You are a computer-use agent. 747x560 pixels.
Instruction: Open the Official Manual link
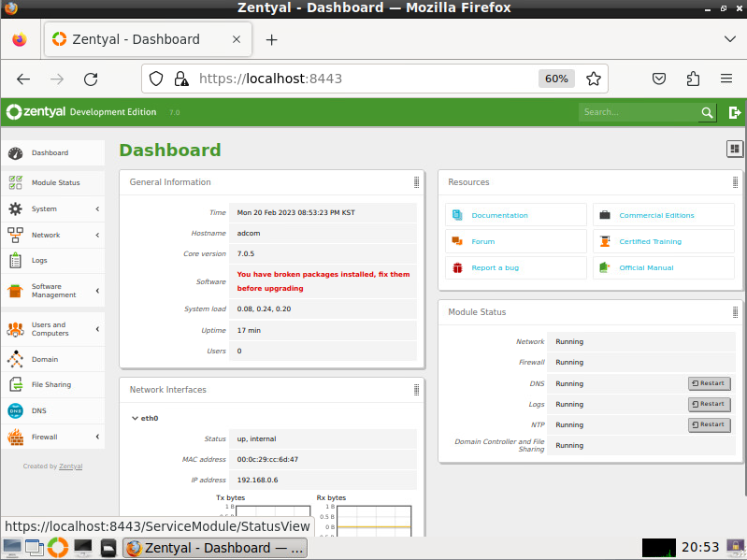pos(646,267)
